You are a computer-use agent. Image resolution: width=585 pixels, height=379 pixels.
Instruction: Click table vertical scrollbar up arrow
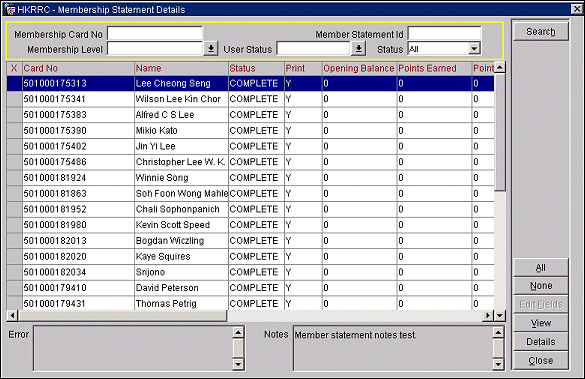click(x=500, y=67)
